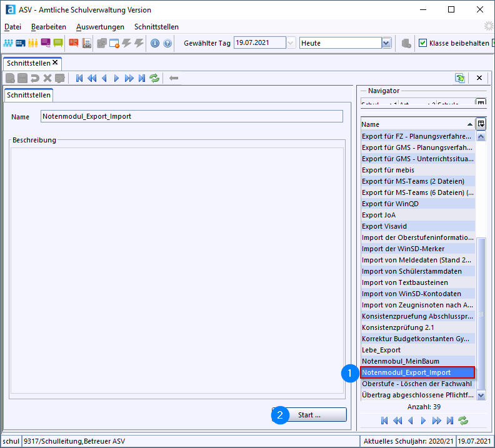Click the gray overlapping windows icon
495x448 pixels.
[102, 43]
